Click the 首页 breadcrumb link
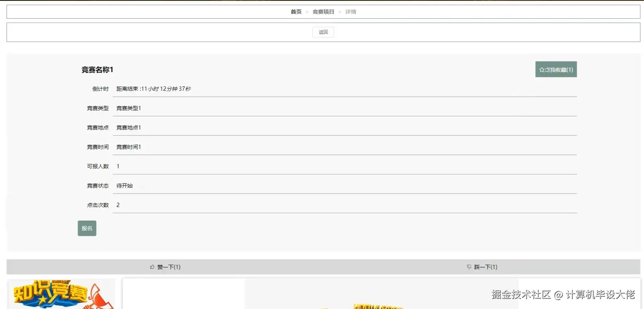Viewport: 644px width, 309px height. pos(296,12)
